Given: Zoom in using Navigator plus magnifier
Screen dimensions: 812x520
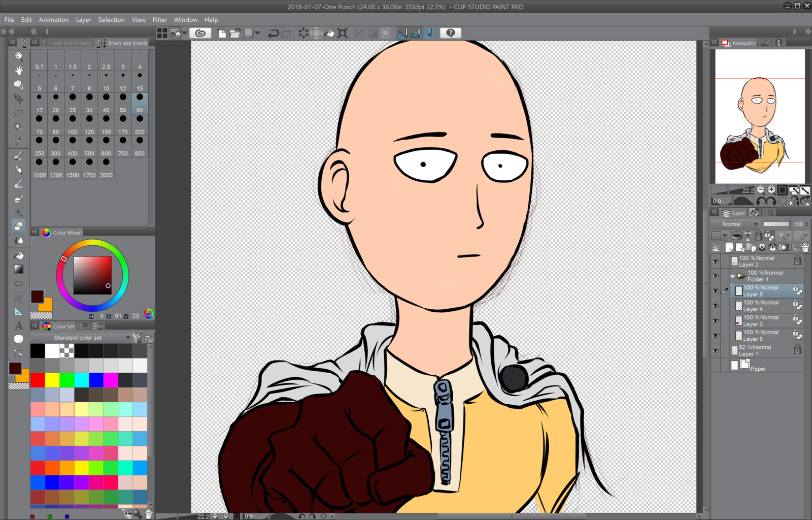Looking at the screenshot, I should pyautogui.click(x=771, y=190).
